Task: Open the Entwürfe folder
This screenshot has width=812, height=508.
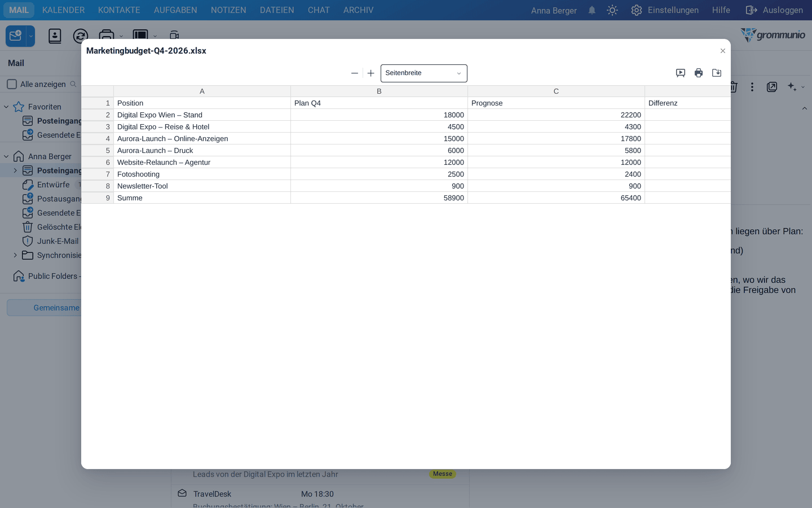Action: (x=52, y=185)
